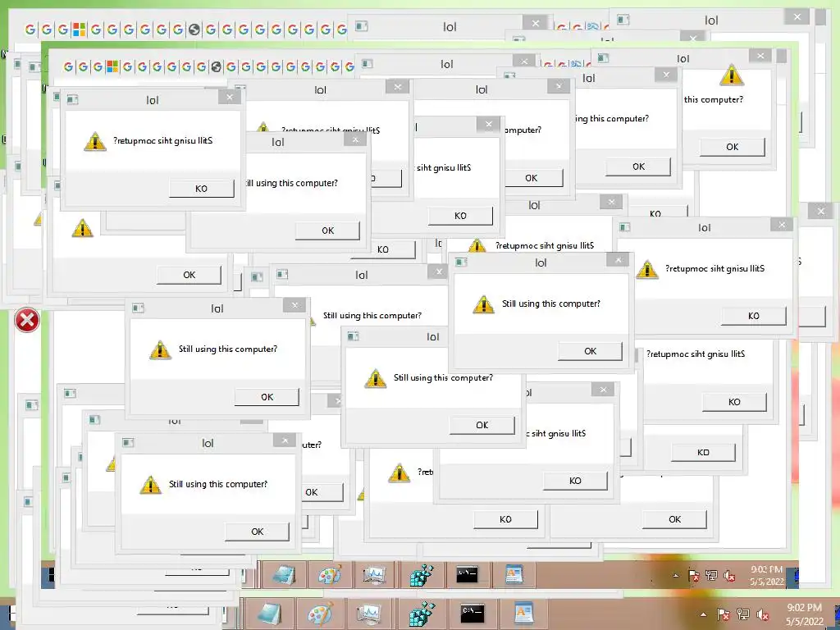840x630 pixels.
Task: Click Resource Monitor icon in nested upper taskbar
Action: (374, 576)
